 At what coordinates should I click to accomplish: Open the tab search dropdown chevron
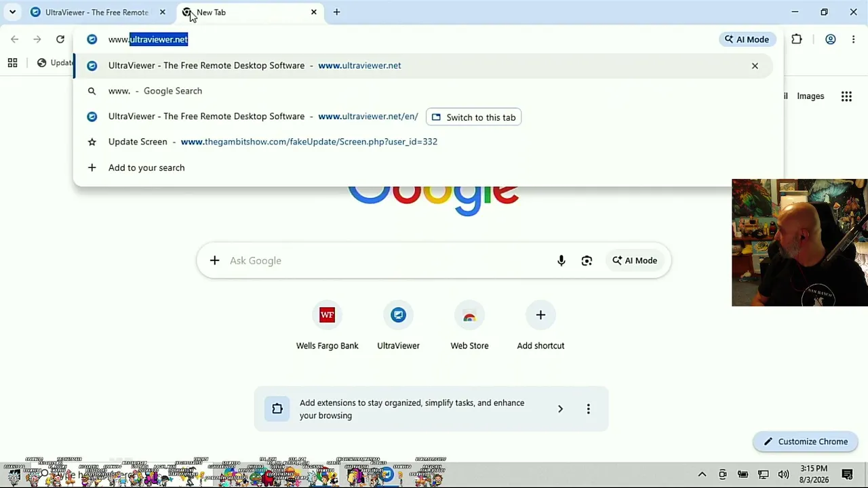point(12,12)
